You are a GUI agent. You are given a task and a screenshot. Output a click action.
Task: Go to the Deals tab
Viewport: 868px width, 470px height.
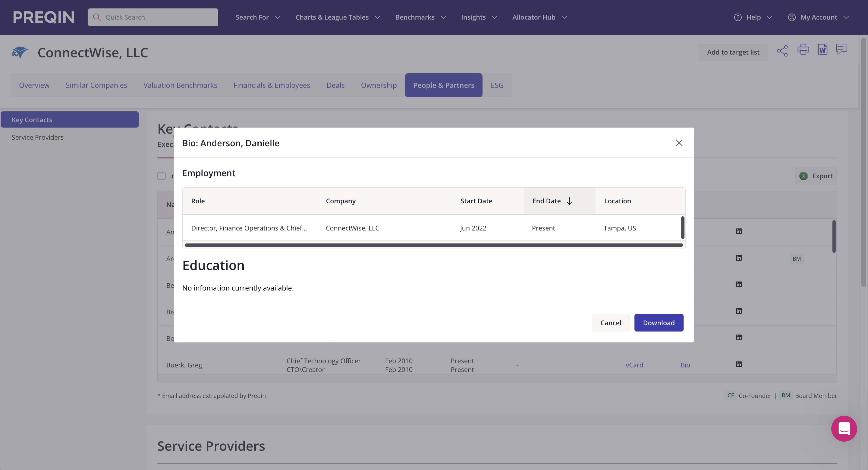(335, 85)
